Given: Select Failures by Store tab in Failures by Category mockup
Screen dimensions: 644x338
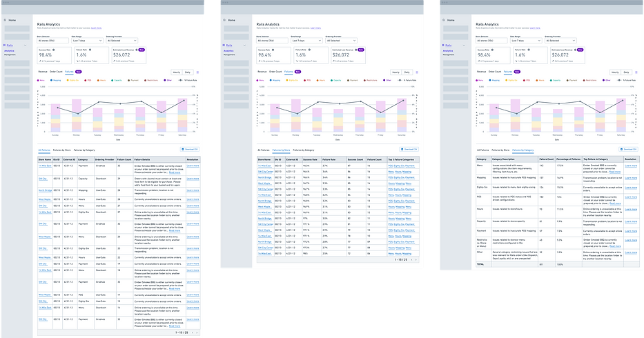Looking at the screenshot, I should (500, 150).
